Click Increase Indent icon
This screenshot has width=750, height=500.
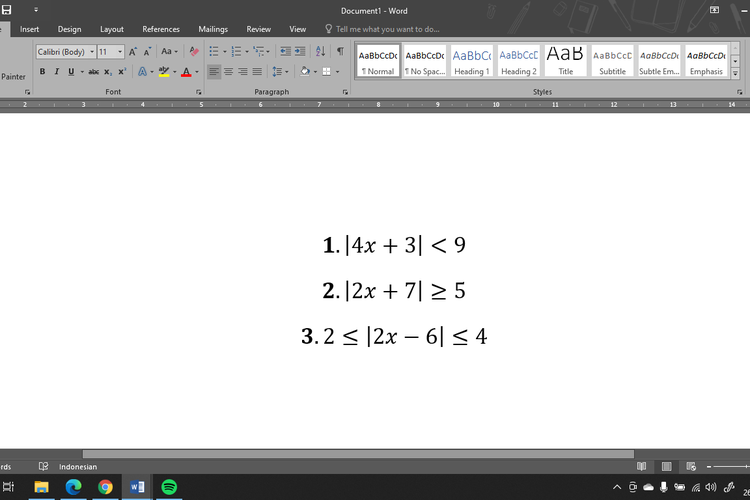coord(299,51)
